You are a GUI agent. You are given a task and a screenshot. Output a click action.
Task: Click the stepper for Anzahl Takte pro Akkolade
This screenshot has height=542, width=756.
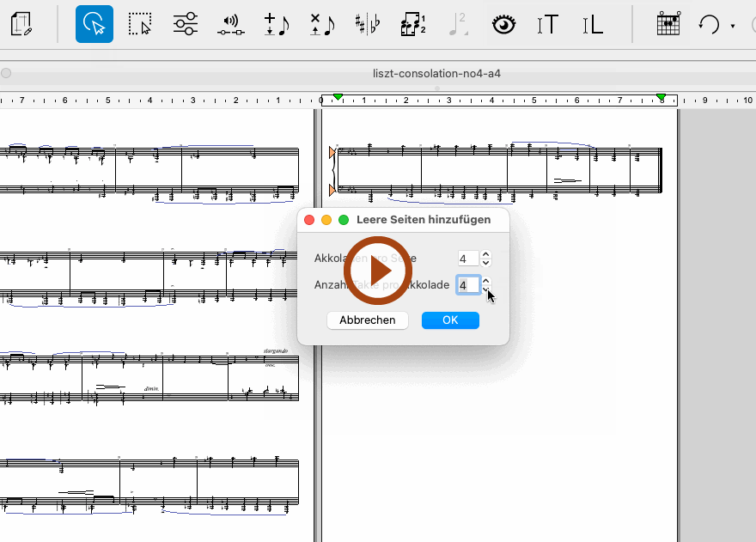[x=486, y=285]
